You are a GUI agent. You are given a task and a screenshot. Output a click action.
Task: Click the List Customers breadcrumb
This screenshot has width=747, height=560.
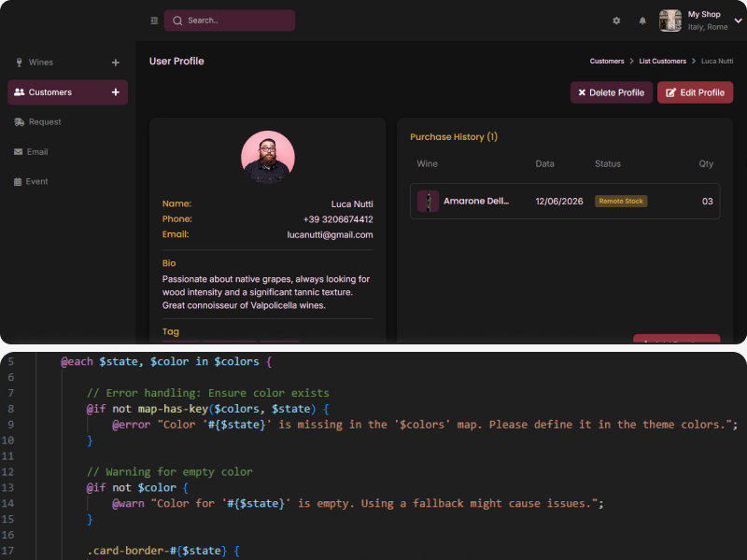point(662,61)
